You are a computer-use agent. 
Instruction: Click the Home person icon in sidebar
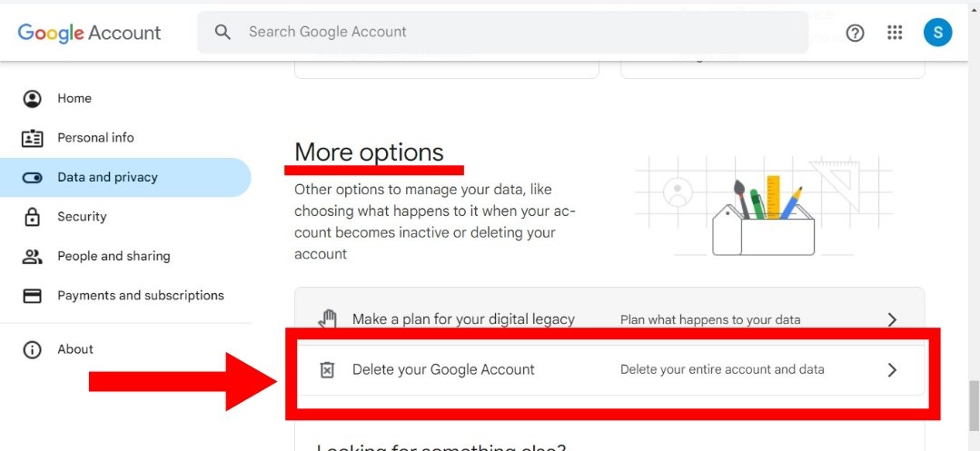click(32, 99)
